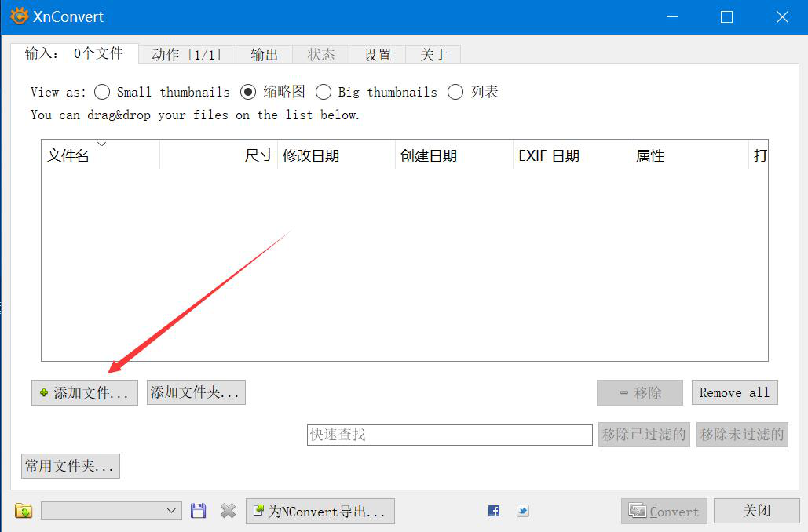Sort by 属性 column header

pos(689,155)
